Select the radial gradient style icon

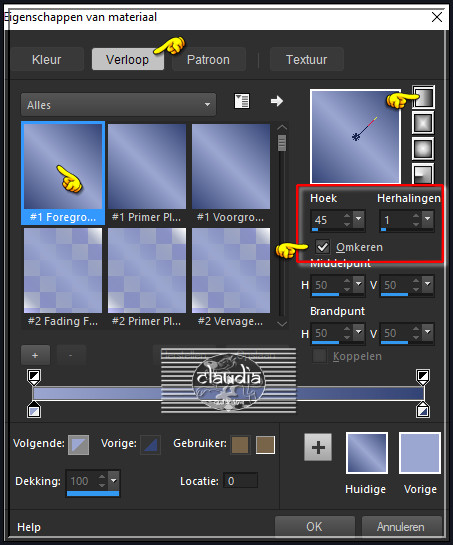[x=423, y=173]
